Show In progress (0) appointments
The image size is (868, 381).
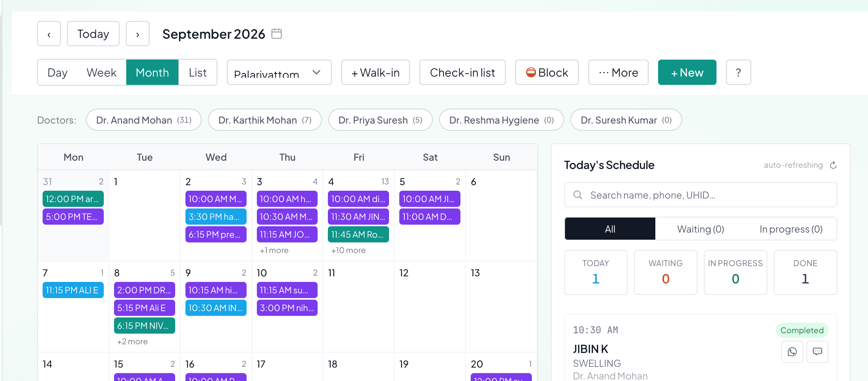(x=791, y=229)
